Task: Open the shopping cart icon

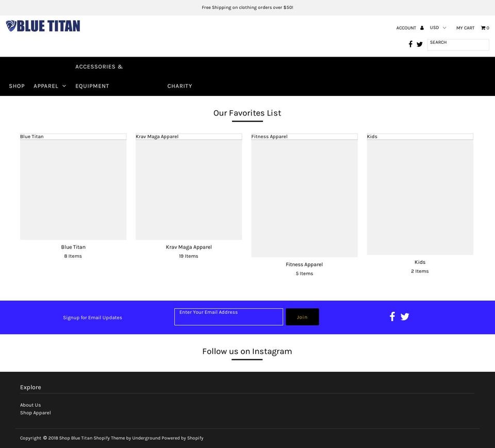Action: coord(483,28)
